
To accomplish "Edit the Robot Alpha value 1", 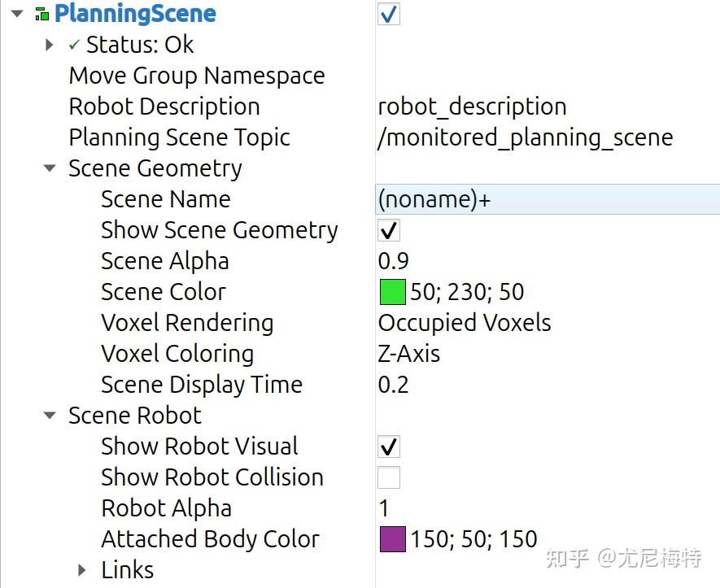I will coord(384,508).
